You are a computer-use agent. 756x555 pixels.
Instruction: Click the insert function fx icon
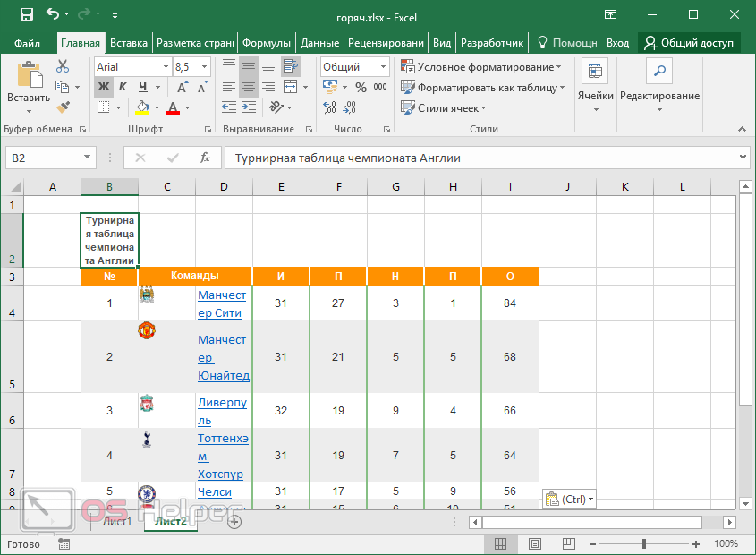pyautogui.click(x=205, y=158)
